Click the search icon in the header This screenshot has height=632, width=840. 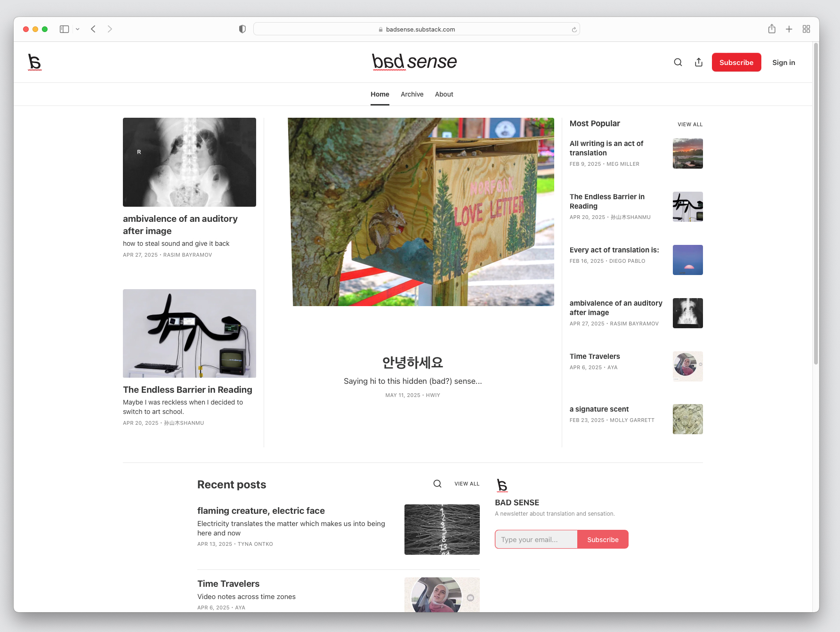pos(678,62)
